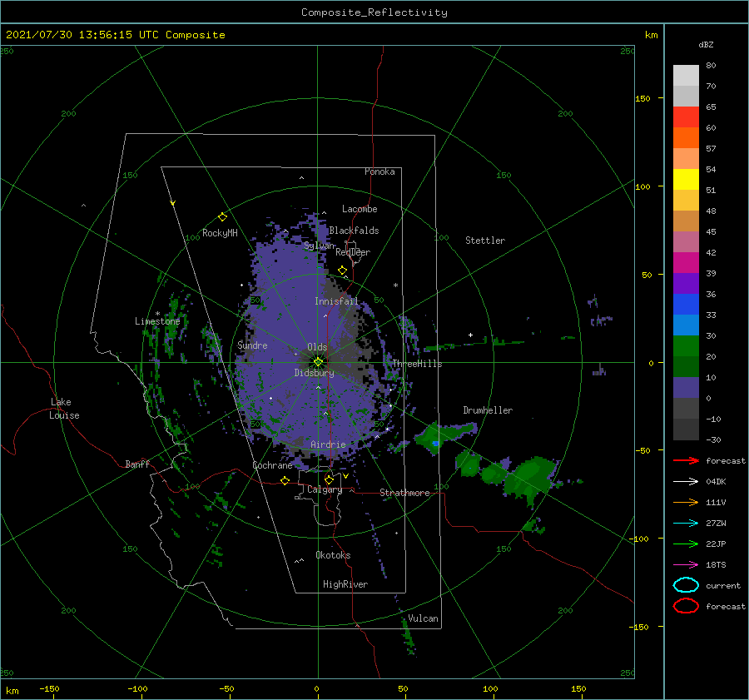Viewport: 749px width, 700px height.
Task: Click the Stettler city label
Action: pyautogui.click(x=485, y=241)
